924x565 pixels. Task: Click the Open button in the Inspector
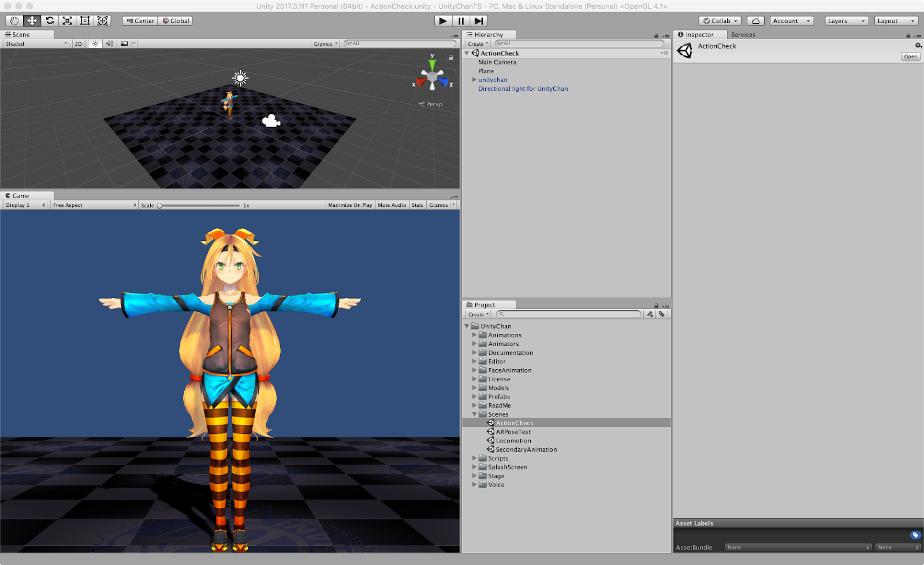pos(910,56)
